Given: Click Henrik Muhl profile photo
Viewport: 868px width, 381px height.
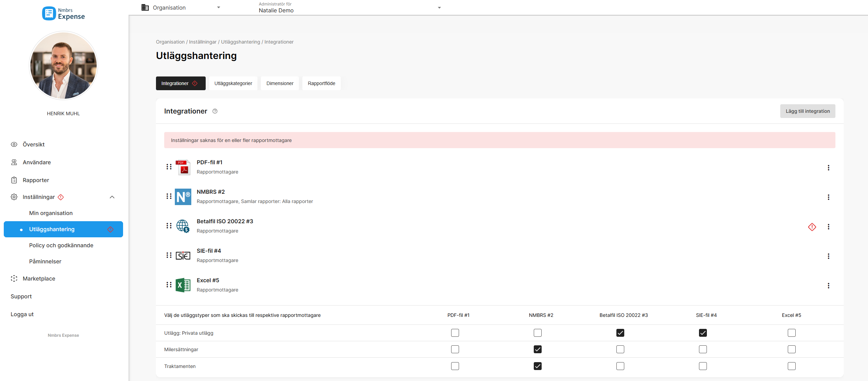Looking at the screenshot, I should 63,66.
